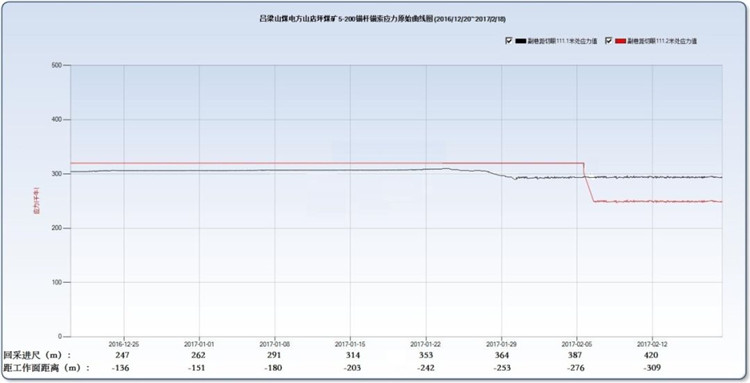Click the black legend color swatch
This screenshot has height=383, width=750.
coord(520,41)
